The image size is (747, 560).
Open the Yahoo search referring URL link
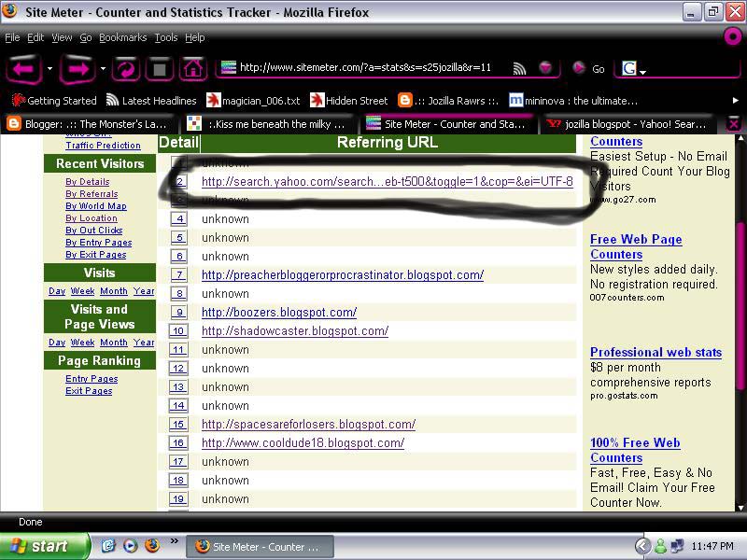pos(388,182)
